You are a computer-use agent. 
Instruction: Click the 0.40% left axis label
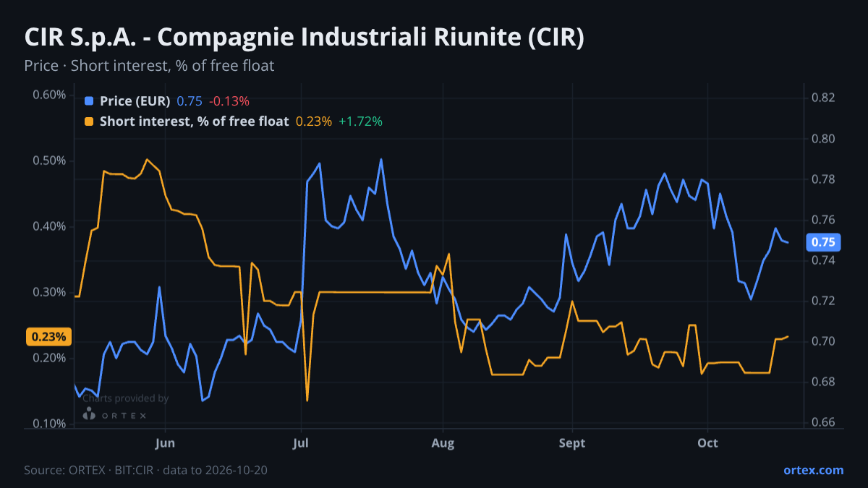49,226
